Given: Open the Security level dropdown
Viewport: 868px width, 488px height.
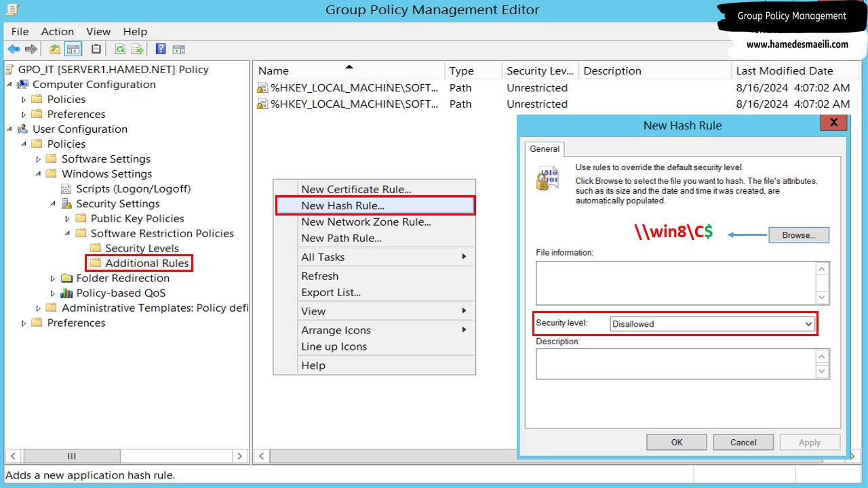Looking at the screenshot, I should click(x=808, y=324).
